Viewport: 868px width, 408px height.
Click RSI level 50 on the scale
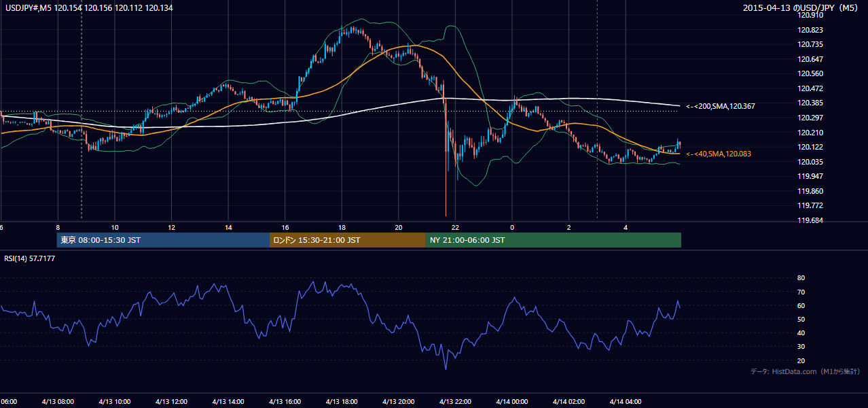click(801, 319)
